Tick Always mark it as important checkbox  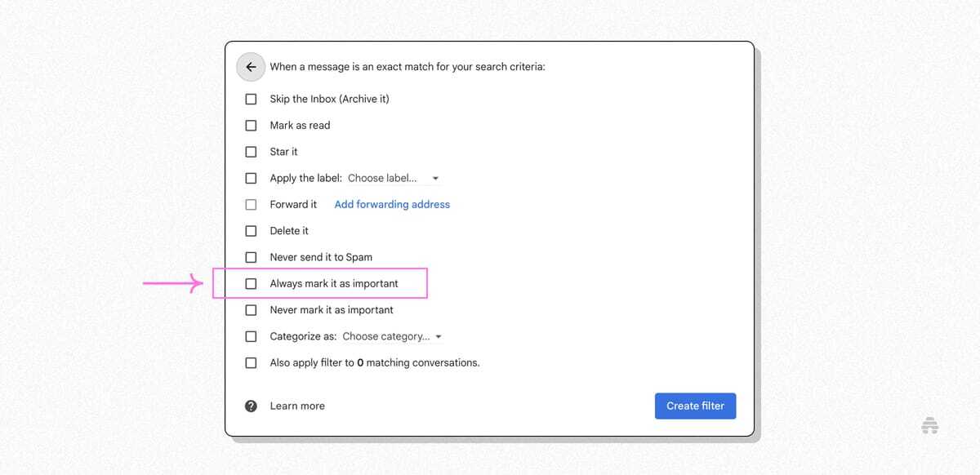(x=251, y=284)
